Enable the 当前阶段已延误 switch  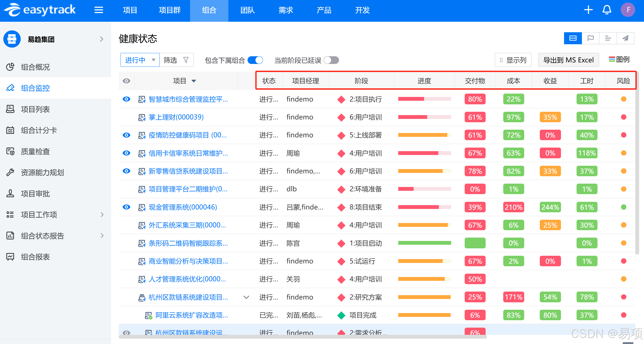[331, 60]
